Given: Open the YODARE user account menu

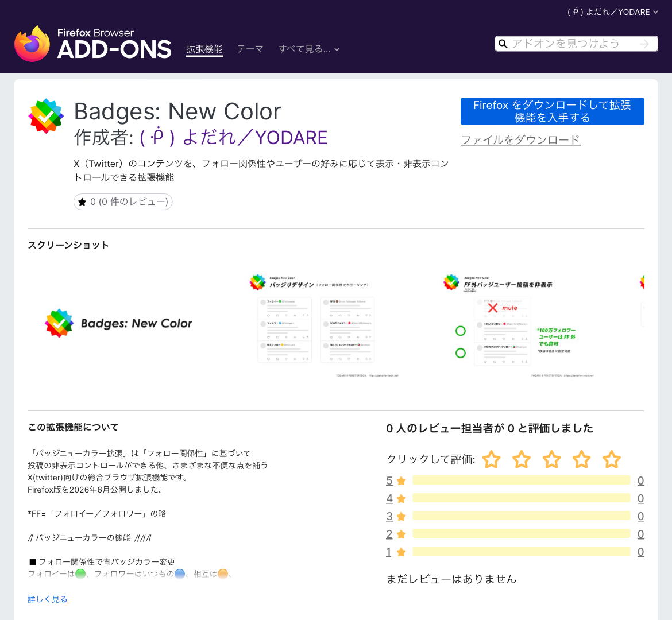Looking at the screenshot, I should [612, 12].
